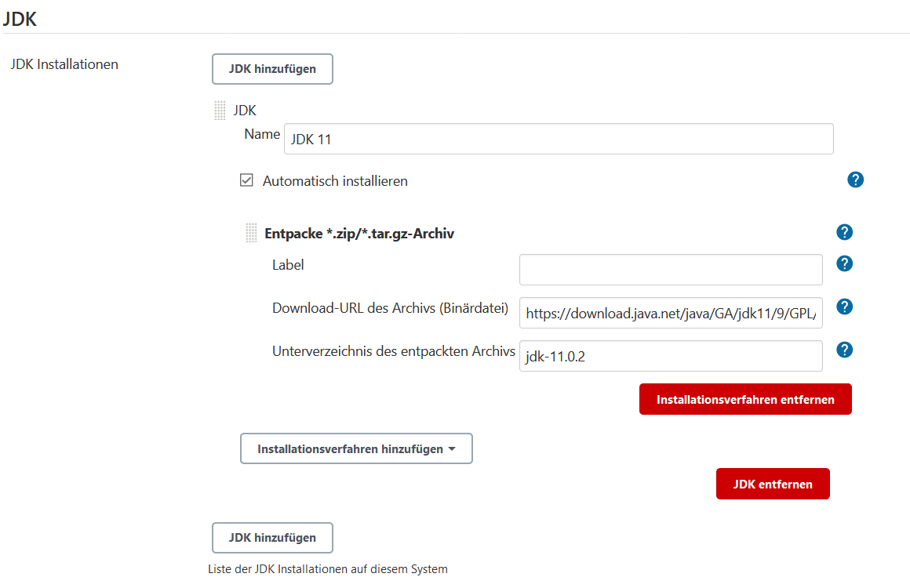Select the Download-URL des Archivs input

(x=671, y=313)
